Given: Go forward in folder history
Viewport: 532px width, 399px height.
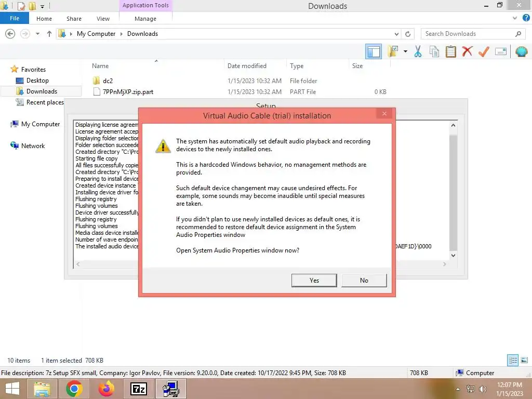Looking at the screenshot, I should pos(25,34).
